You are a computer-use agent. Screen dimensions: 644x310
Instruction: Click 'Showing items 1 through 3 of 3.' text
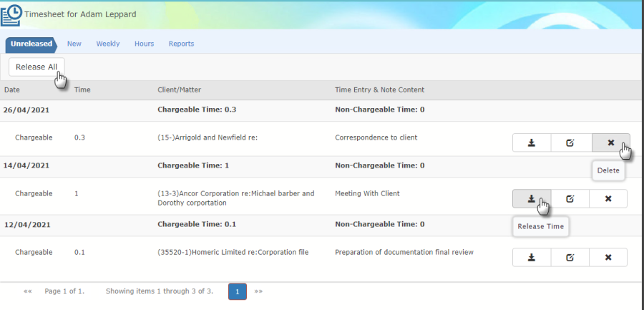coord(160,291)
